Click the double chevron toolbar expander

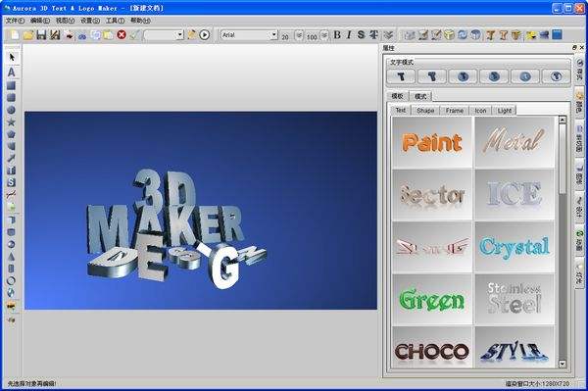point(388,35)
